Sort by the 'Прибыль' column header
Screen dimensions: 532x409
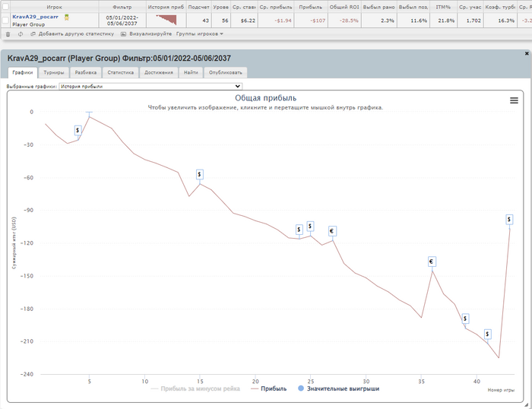[311, 7]
